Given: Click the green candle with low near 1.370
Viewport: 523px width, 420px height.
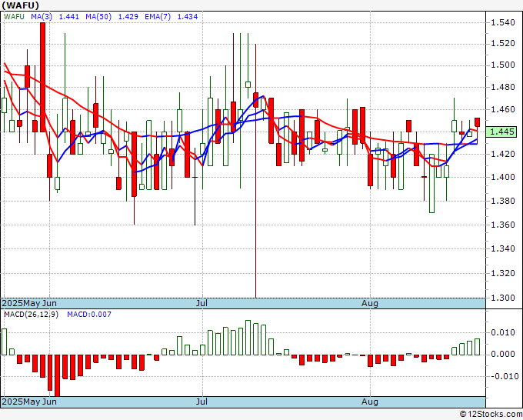Looking at the screenshot, I should pos(431,183).
